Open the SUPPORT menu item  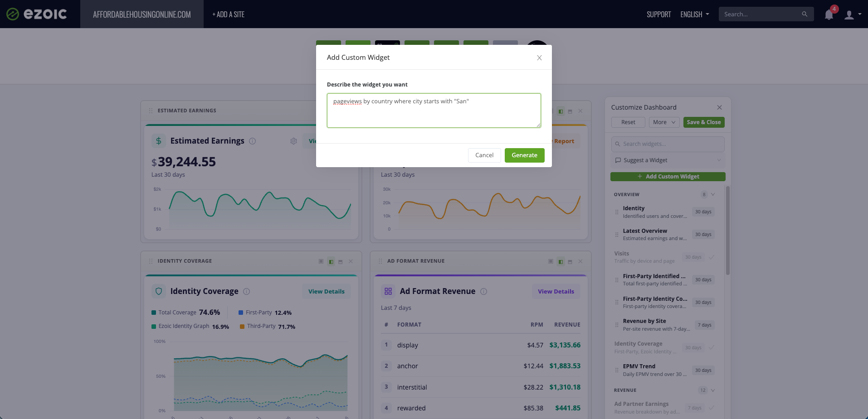click(658, 14)
